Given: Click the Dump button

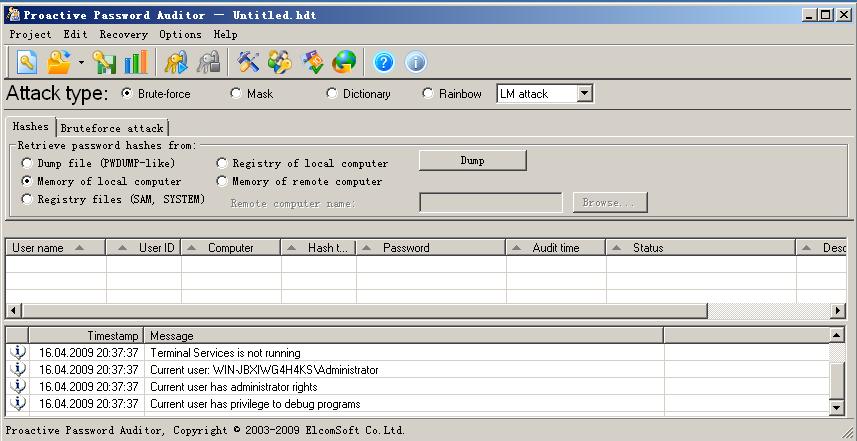Looking at the screenshot, I should coord(472,161).
